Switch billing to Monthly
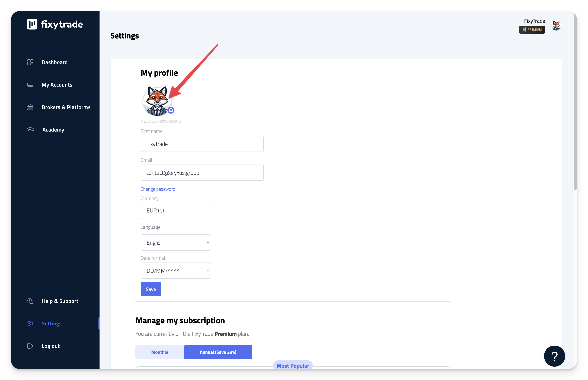This screenshot has height=380, width=588. 160,352
